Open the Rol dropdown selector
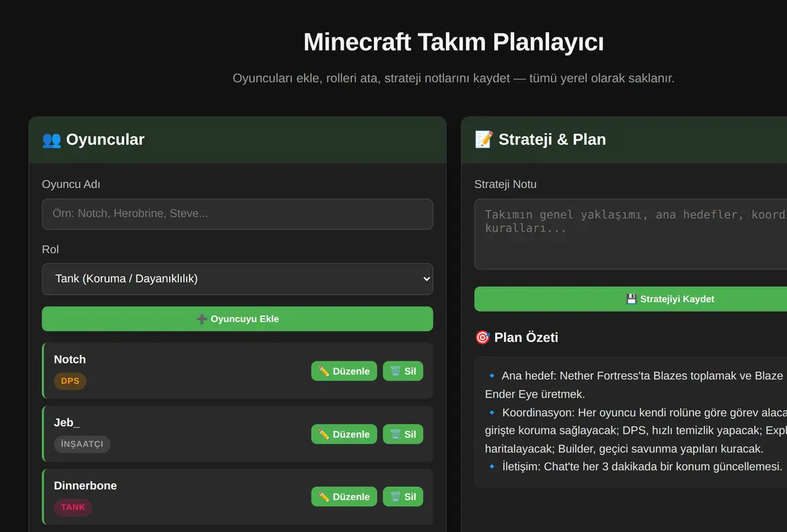Screen dimensions: 787x532 point(237,279)
